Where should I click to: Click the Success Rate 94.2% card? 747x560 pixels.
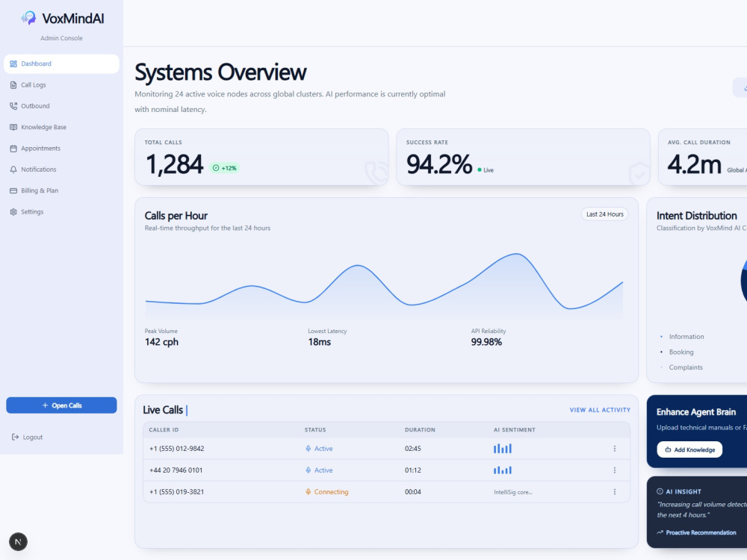[x=523, y=157]
